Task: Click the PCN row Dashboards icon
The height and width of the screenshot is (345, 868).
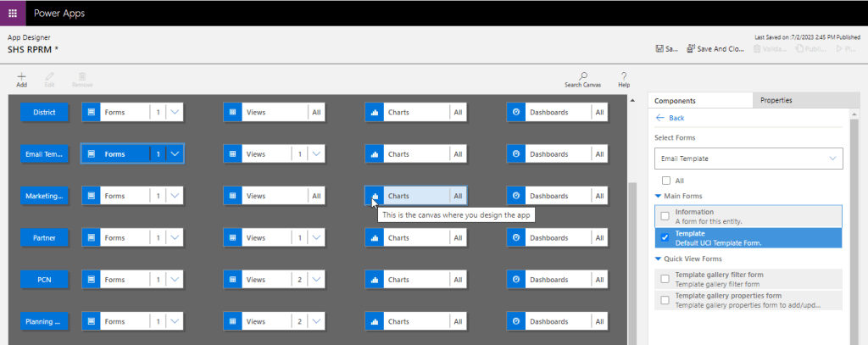Action: point(516,279)
